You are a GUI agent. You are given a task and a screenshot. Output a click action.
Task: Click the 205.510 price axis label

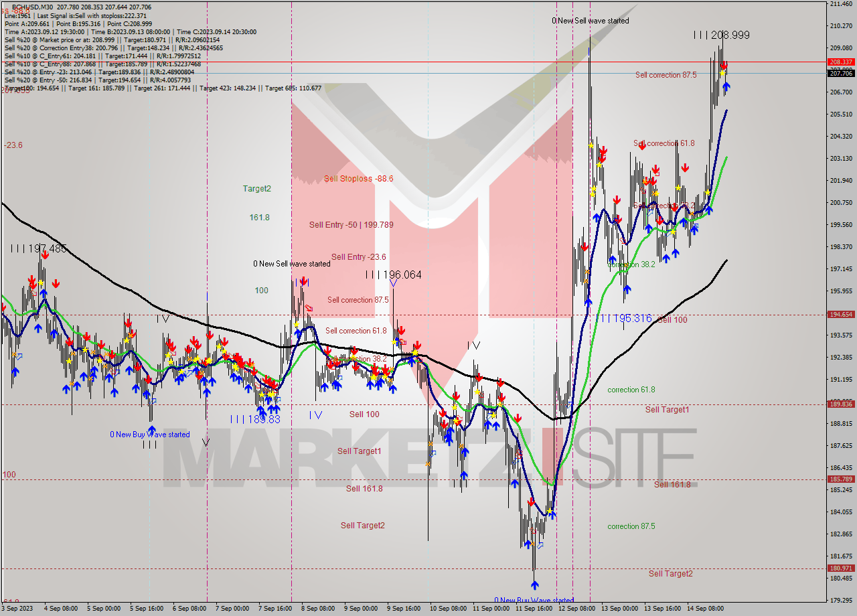pos(842,114)
